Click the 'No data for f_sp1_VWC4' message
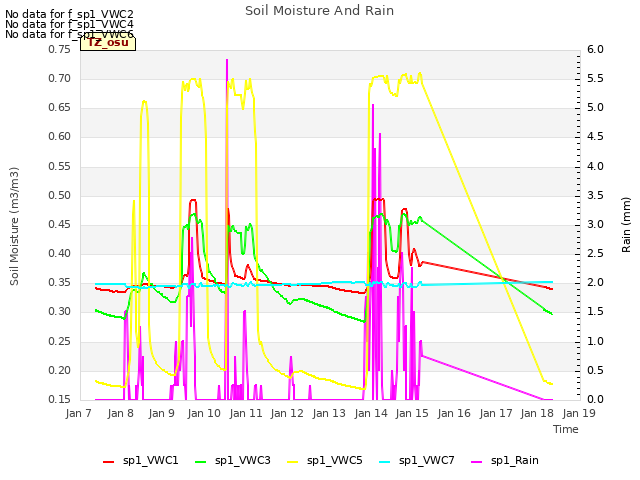This screenshot has width=640, height=480. (x=69, y=24)
